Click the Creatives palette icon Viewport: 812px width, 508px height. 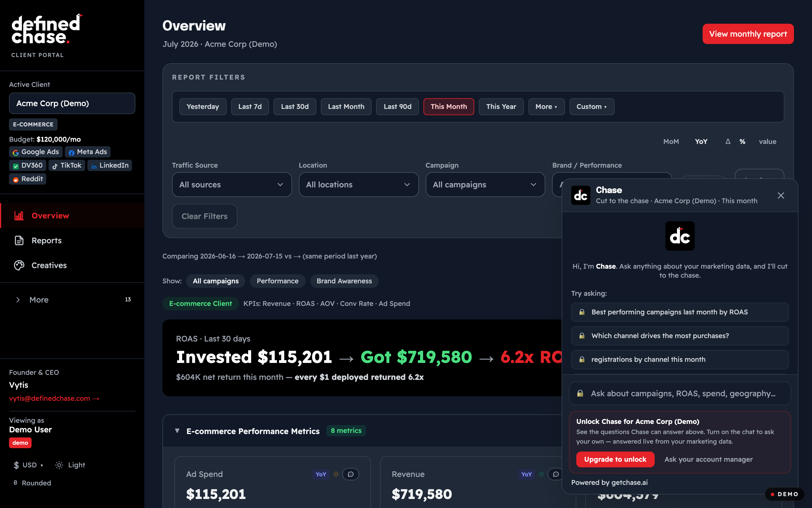(19, 265)
